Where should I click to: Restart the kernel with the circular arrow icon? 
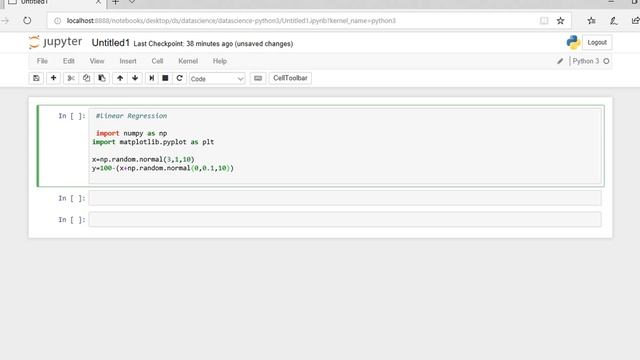180,78
